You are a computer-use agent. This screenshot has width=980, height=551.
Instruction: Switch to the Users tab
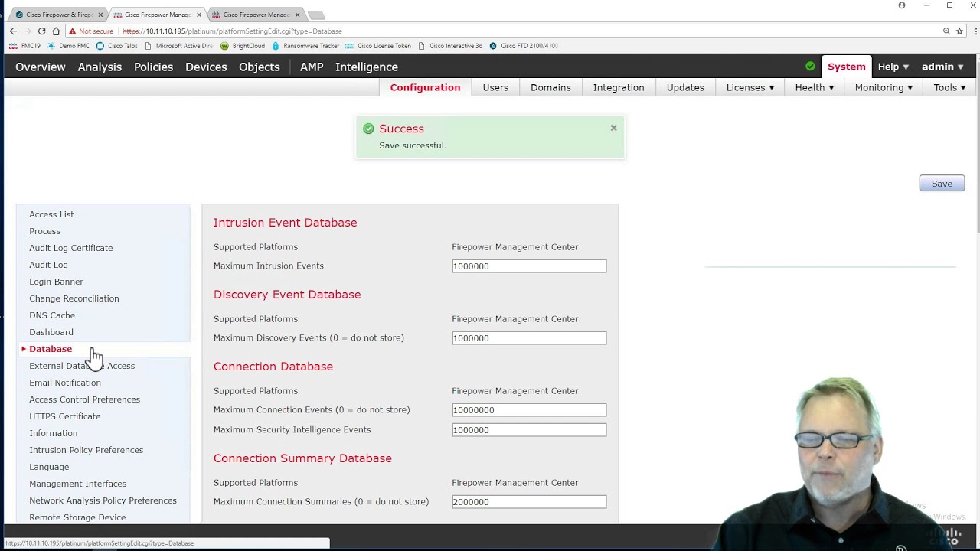(495, 87)
